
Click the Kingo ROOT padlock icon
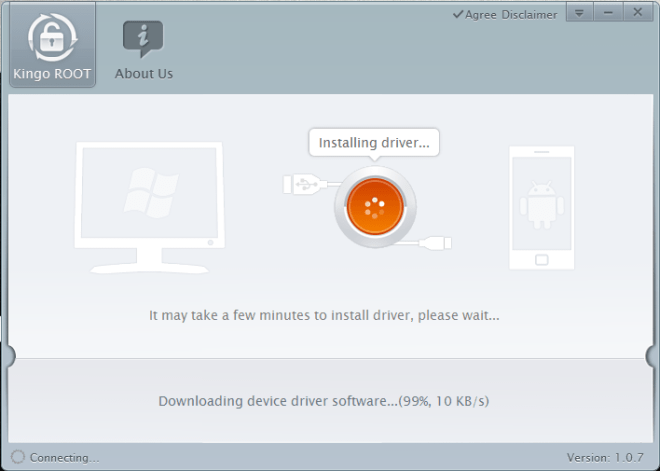point(49,36)
